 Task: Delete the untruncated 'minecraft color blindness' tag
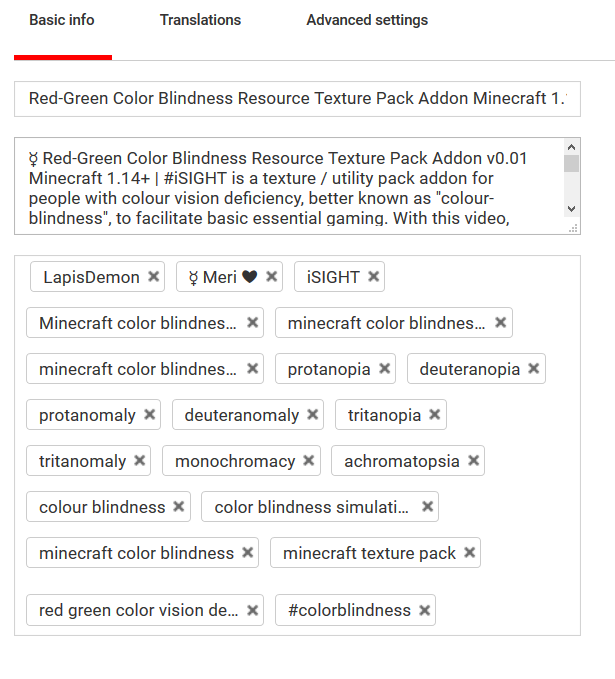(247, 553)
